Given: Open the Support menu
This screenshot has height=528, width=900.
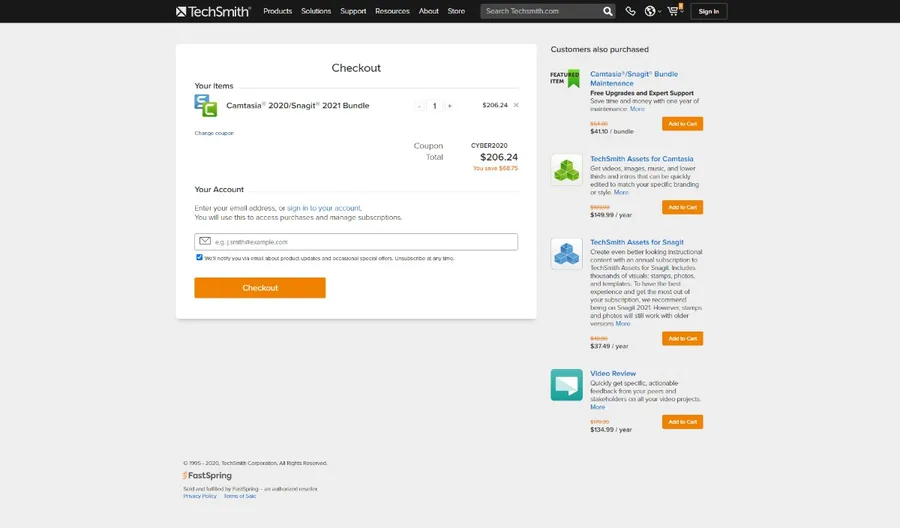Looking at the screenshot, I should point(353,11).
